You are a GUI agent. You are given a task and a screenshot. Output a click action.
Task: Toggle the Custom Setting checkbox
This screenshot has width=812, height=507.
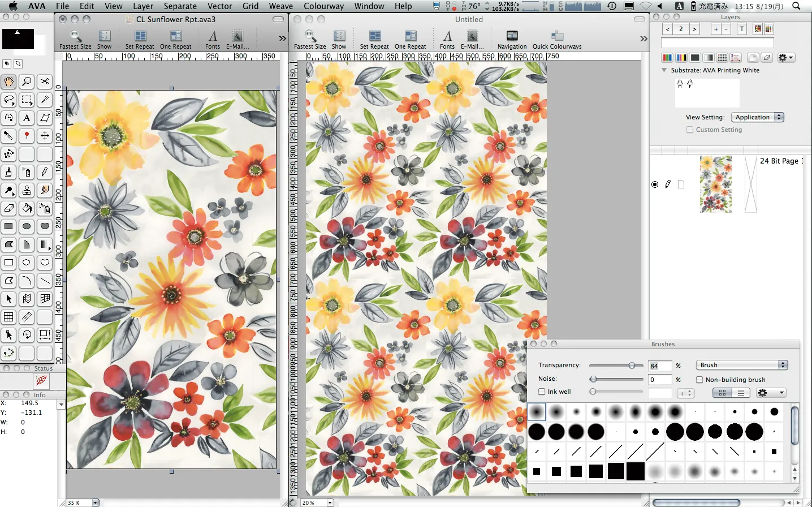[x=689, y=130]
